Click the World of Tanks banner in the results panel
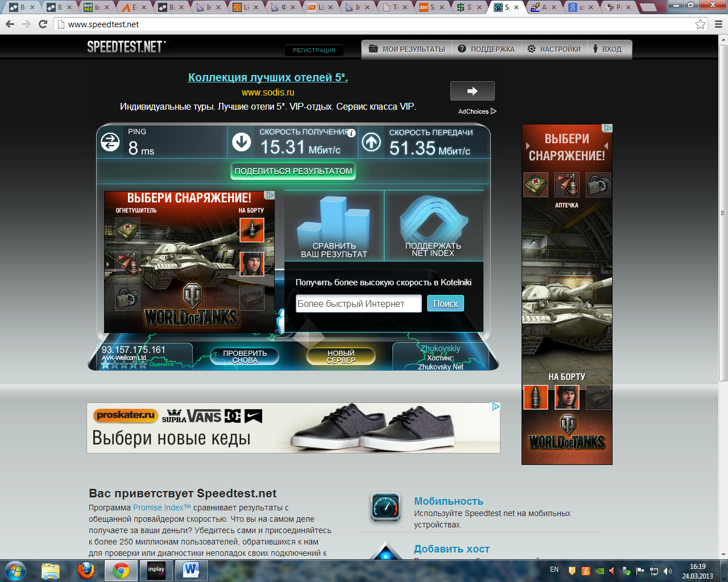The height and width of the screenshot is (582, 728). (189, 262)
